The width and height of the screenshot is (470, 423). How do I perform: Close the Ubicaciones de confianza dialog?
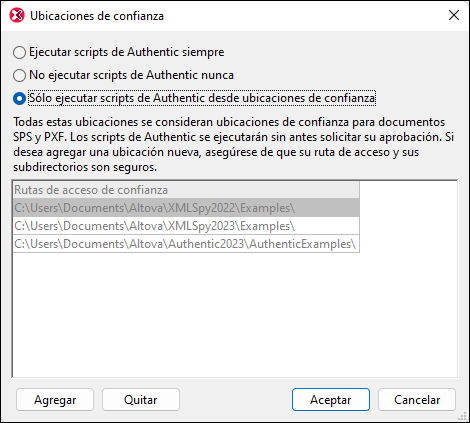[x=454, y=15]
